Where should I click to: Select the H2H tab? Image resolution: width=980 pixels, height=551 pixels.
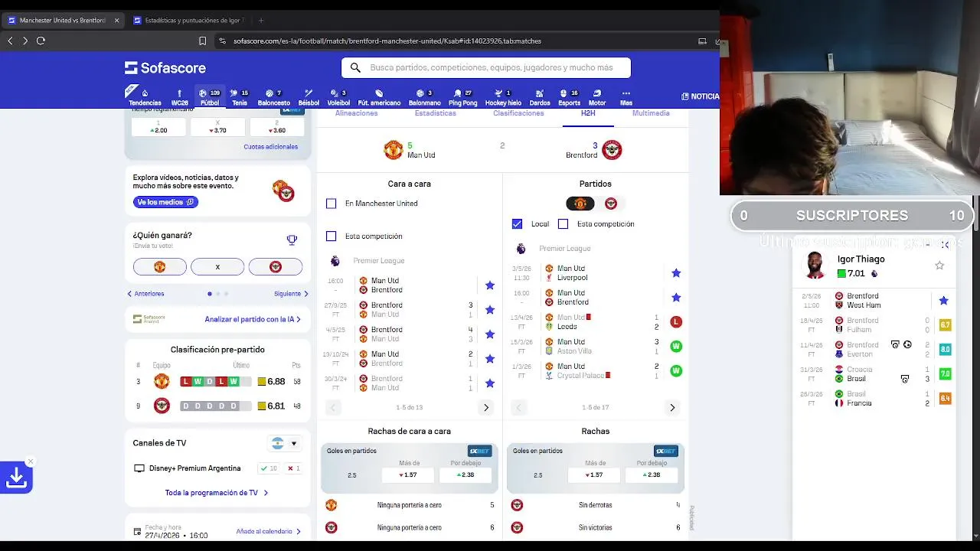coord(588,114)
